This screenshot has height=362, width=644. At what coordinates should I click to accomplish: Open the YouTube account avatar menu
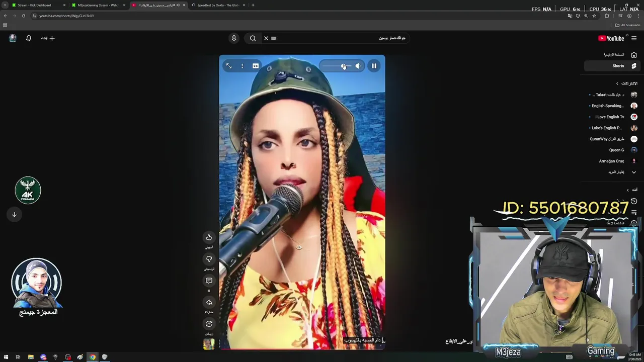point(13,38)
